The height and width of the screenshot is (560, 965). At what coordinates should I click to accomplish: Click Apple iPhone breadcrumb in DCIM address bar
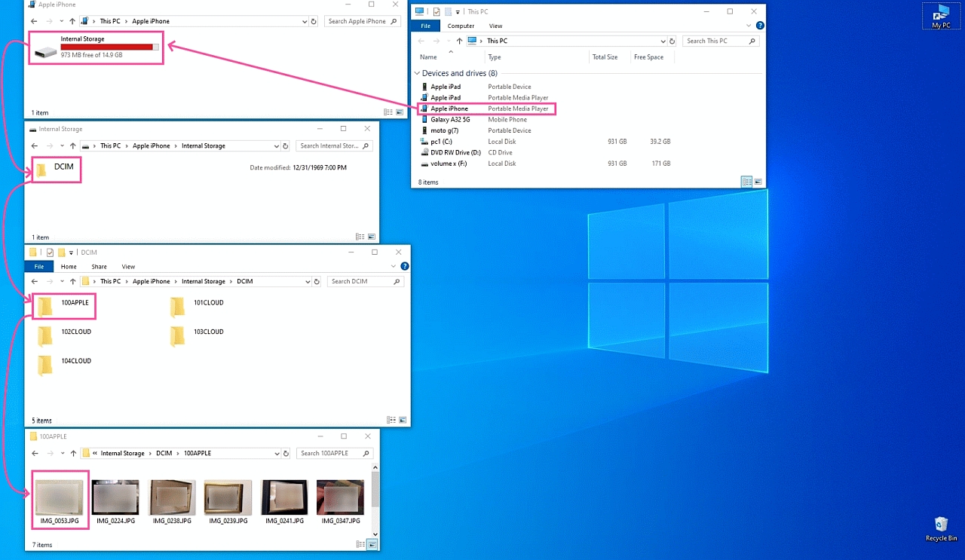coord(151,281)
